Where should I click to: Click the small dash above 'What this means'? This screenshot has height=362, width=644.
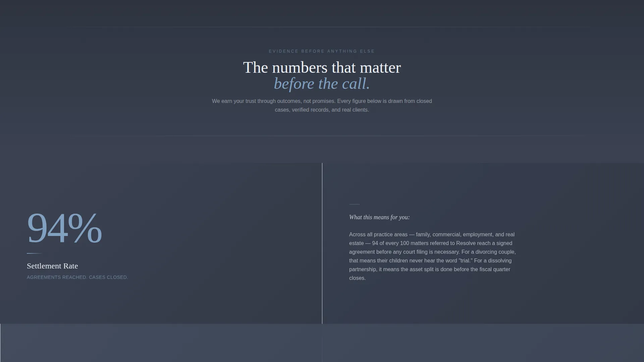coord(354,204)
